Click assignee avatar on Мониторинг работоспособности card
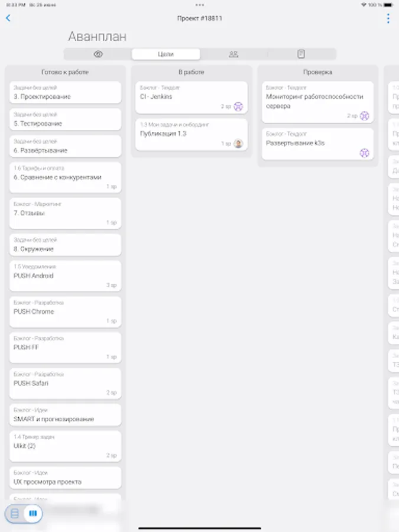The height and width of the screenshot is (532, 399). coord(365,116)
